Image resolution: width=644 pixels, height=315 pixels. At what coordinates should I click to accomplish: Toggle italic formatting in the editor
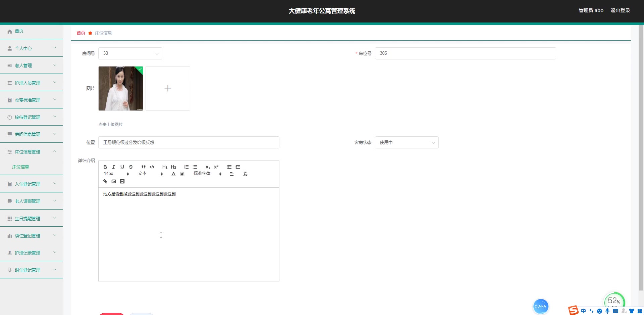pos(114,167)
